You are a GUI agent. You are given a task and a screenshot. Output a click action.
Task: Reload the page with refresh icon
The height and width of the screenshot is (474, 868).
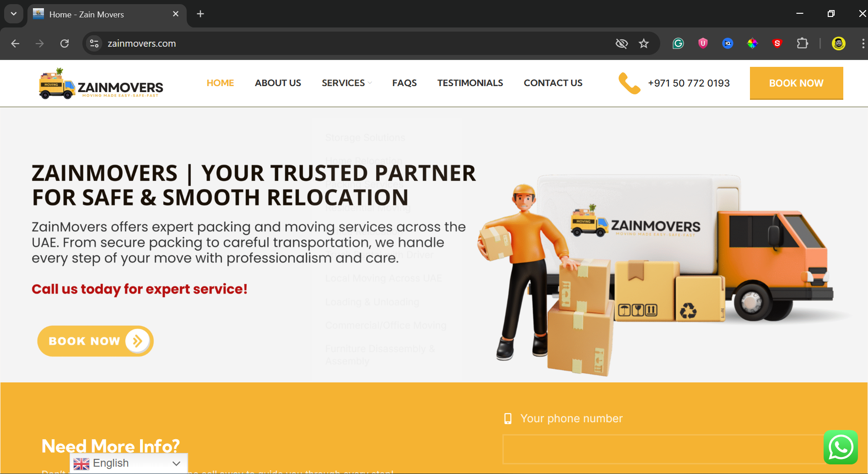65,44
